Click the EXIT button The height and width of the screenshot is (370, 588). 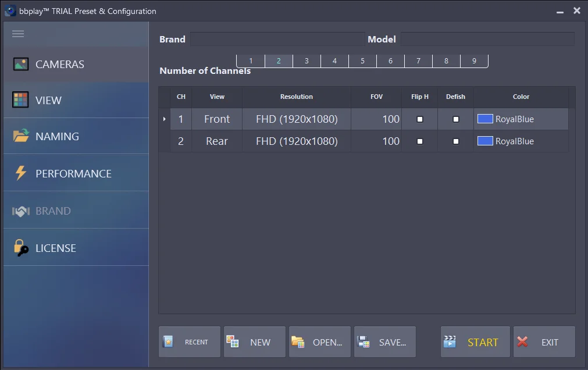544,342
